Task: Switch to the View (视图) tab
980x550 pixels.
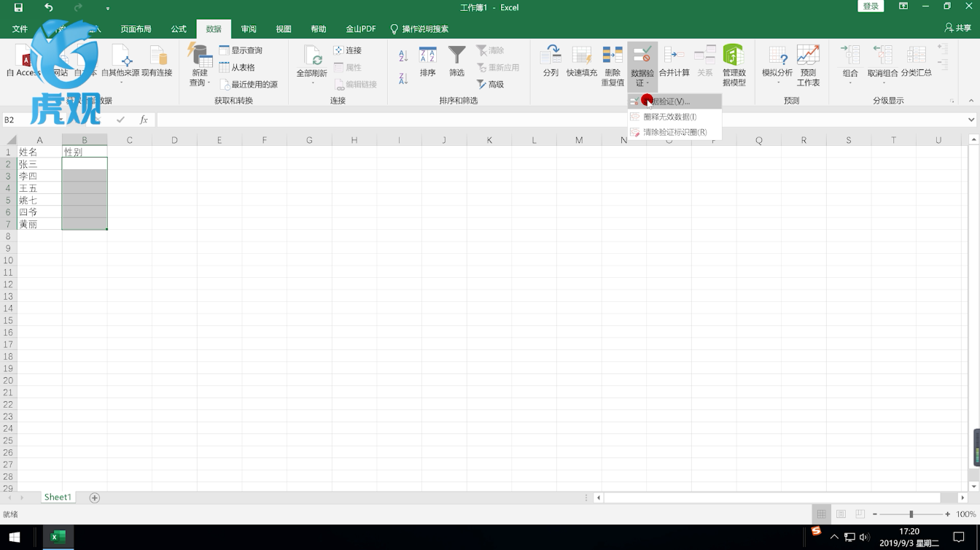Action: pos(284,29)
